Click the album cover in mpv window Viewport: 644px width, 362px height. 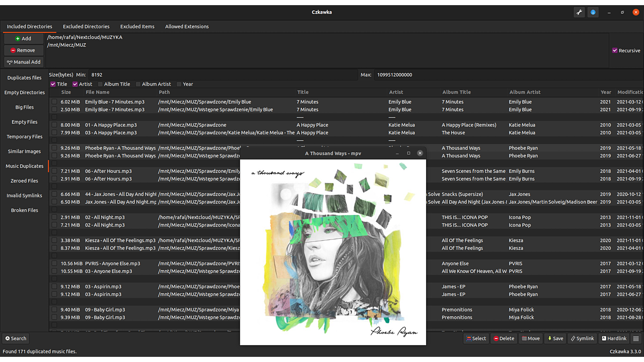click(x=333, y=252)
